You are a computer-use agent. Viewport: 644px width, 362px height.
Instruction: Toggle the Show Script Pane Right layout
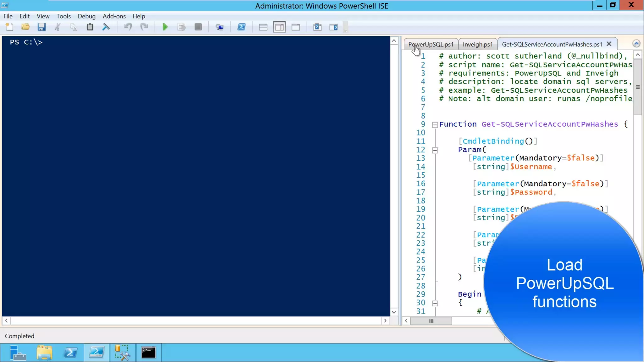click(279, 27)
